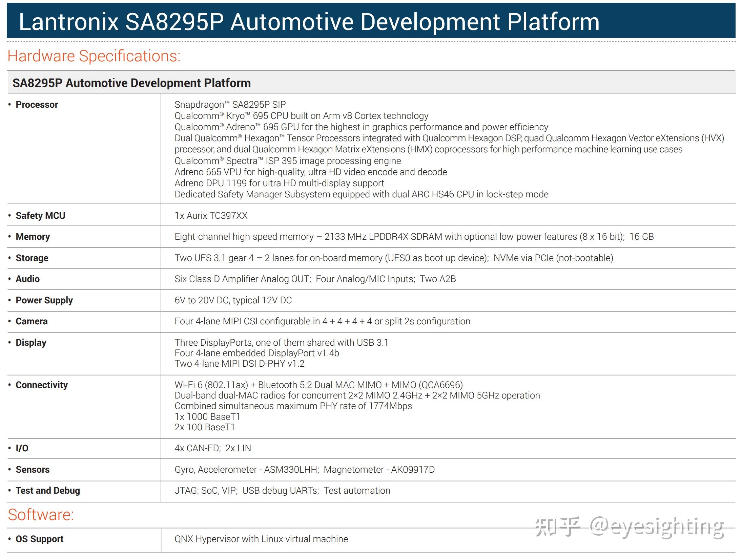
Task: Select the Processor row label
Action: click(x=37, y=105)
